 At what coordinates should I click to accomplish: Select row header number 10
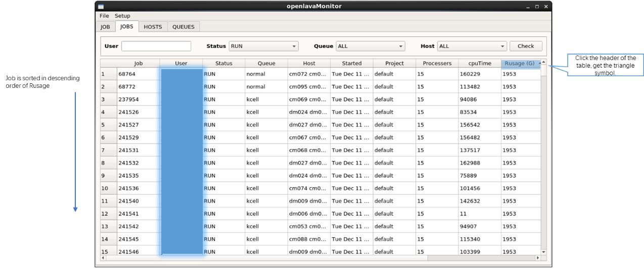[109, 188]
